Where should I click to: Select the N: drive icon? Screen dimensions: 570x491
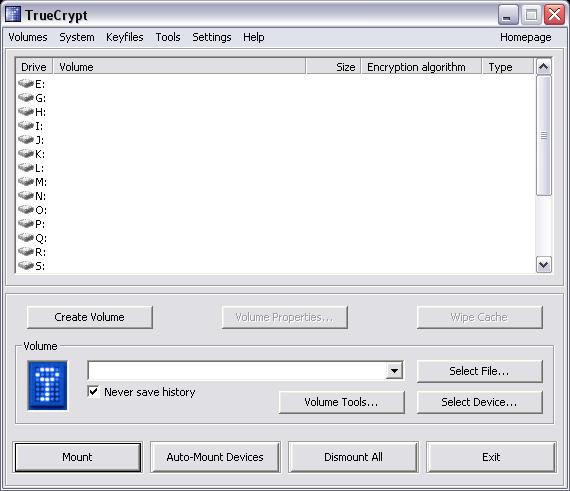coord(26,195)
